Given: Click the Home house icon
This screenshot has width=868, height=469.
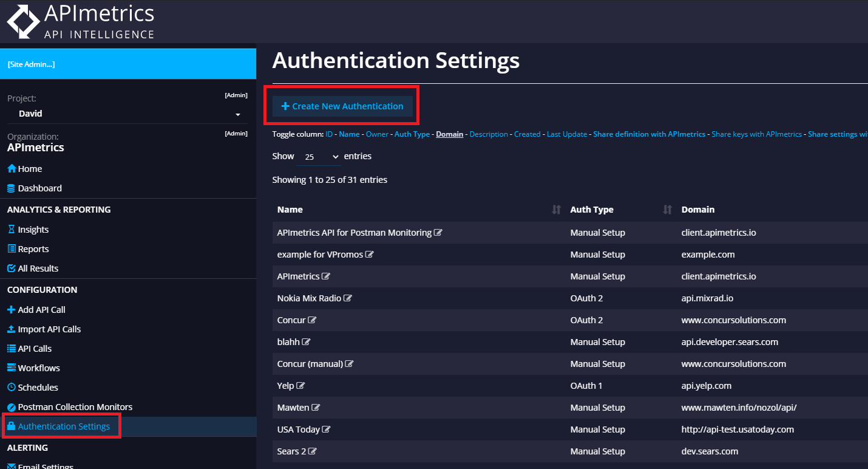Looking at the screenshot, I should point(12,169).
